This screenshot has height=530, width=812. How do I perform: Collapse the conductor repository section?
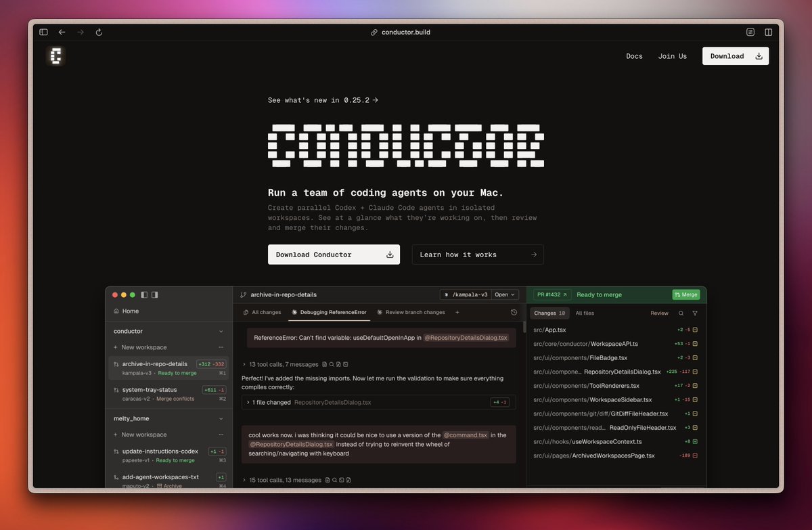tap(221, 332)
